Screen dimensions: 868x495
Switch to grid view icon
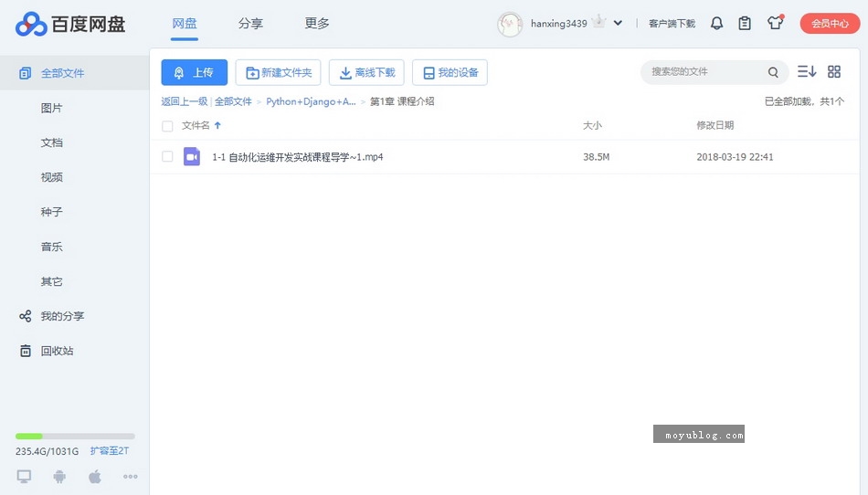834,71
